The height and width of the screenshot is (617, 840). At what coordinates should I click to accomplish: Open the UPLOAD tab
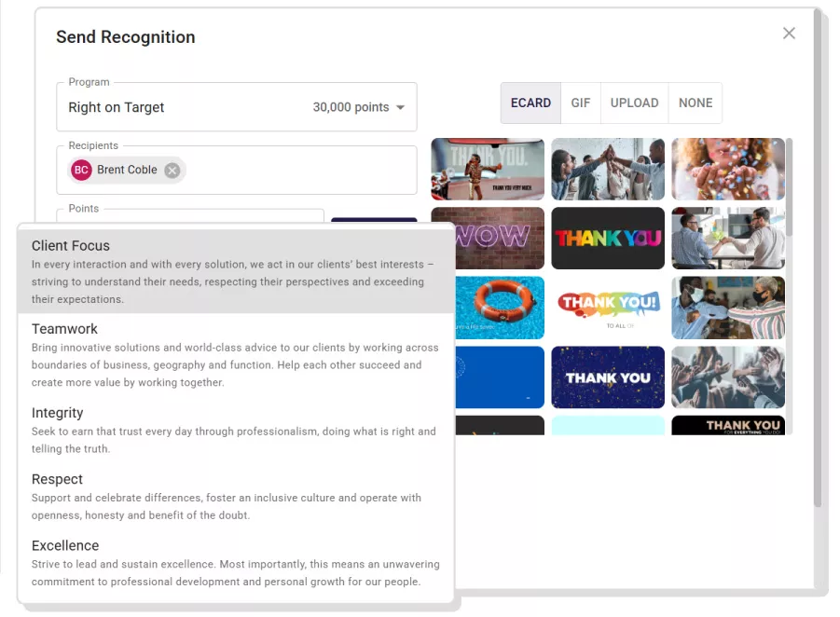click(x=634, y=103)
